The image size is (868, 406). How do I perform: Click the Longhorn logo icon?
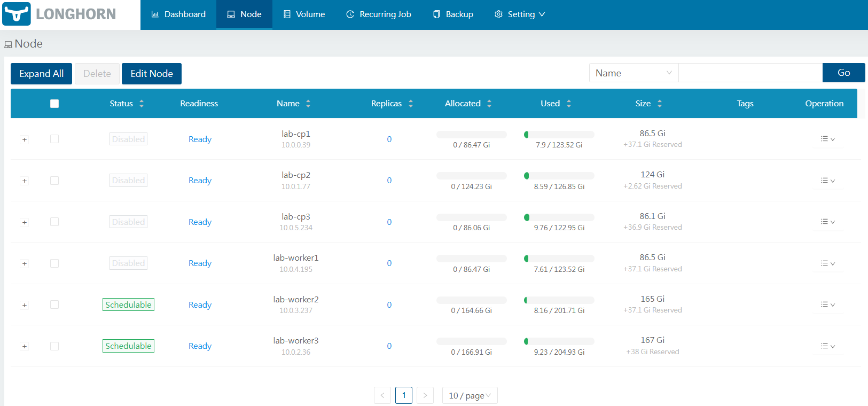point(17,14)
